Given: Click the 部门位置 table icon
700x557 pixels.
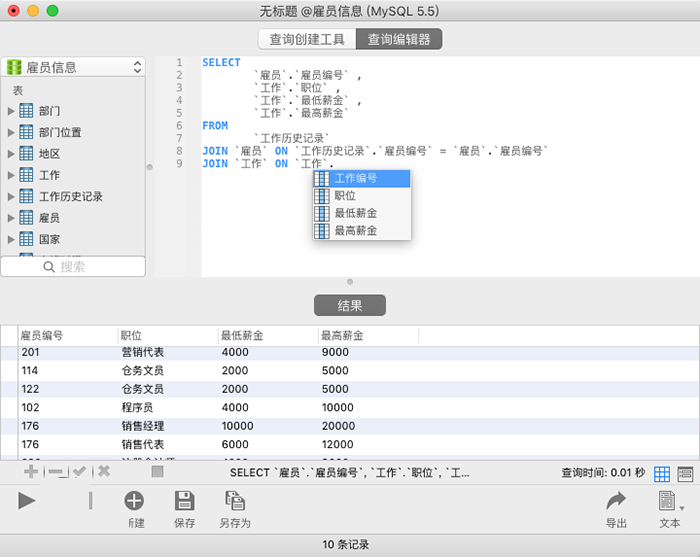Looking at the screenshot, I should (26, 132).
